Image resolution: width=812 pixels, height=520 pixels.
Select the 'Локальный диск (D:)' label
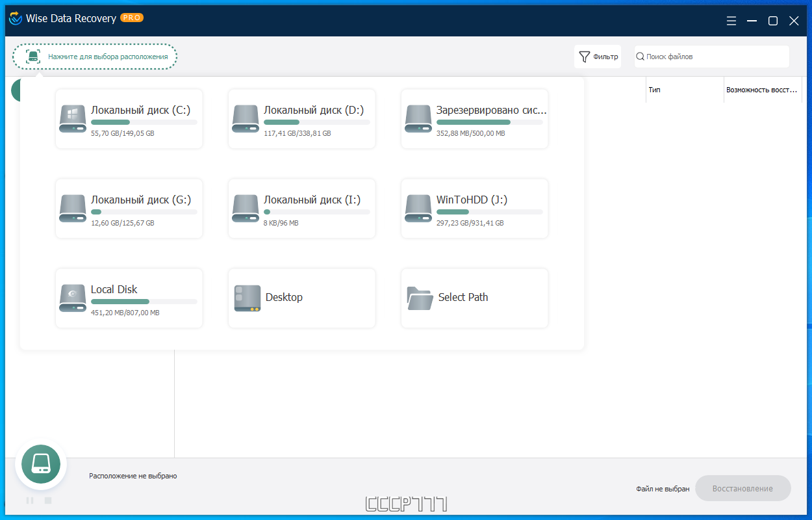[314, 110]
